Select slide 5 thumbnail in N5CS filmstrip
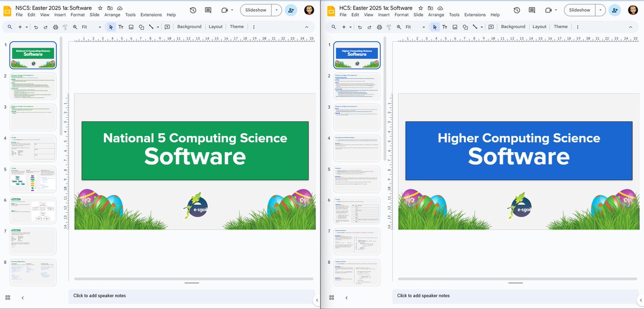 click(33, 179)
